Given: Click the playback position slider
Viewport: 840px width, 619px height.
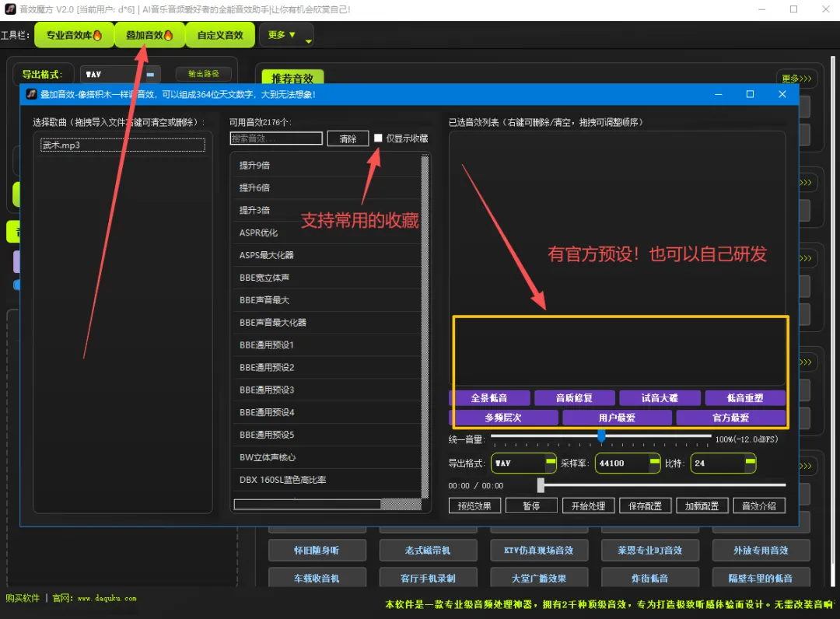Looking at the screenshot, I should pyautogui.click(x=662, y=485).
